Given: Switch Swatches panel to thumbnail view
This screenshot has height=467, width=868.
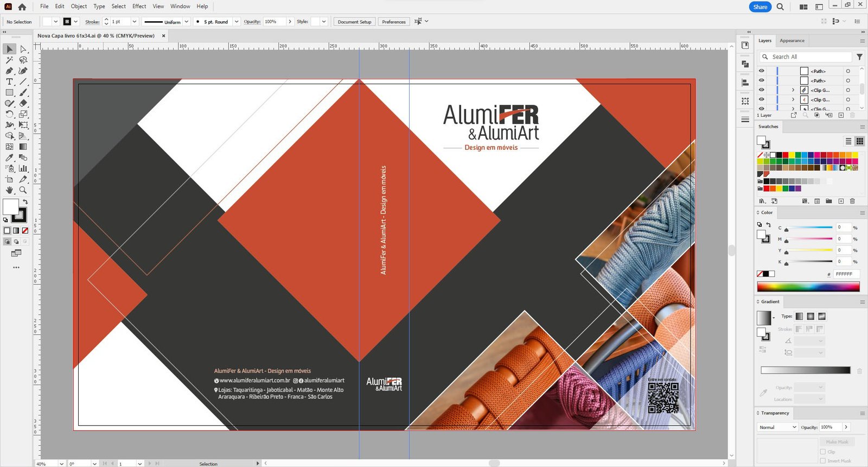Looking at the screenshot, I should coord(860,141).
